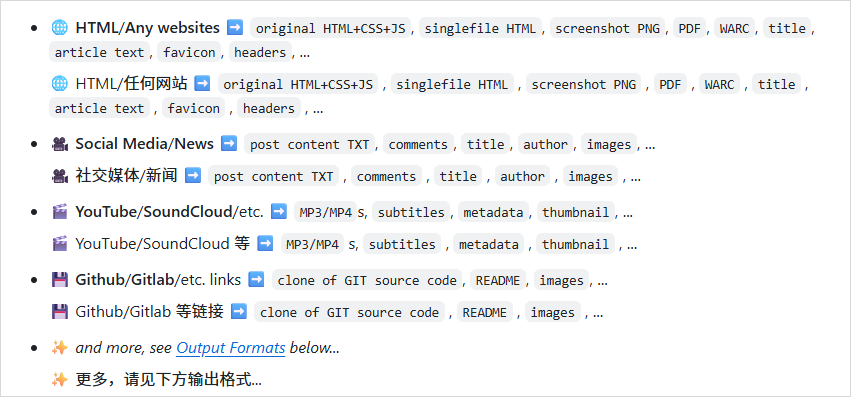This screenshot has height=397, width=851.
Task: Click 'post content TXT' tag in 社交媒体/新闻 line
Action: (274, 177)
